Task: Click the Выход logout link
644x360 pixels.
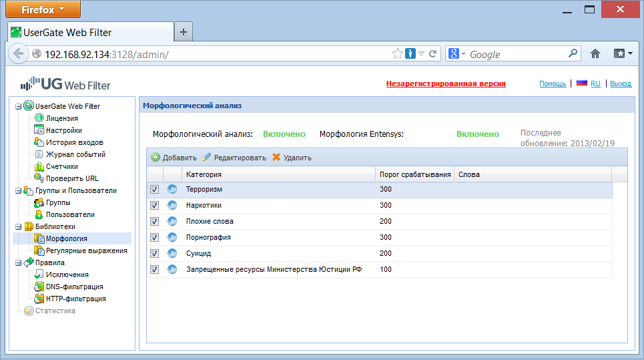Action: tap(620, 84)
